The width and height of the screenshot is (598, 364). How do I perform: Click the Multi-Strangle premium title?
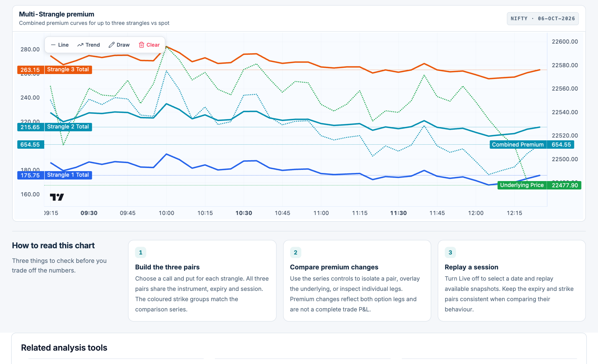[56, 14]
